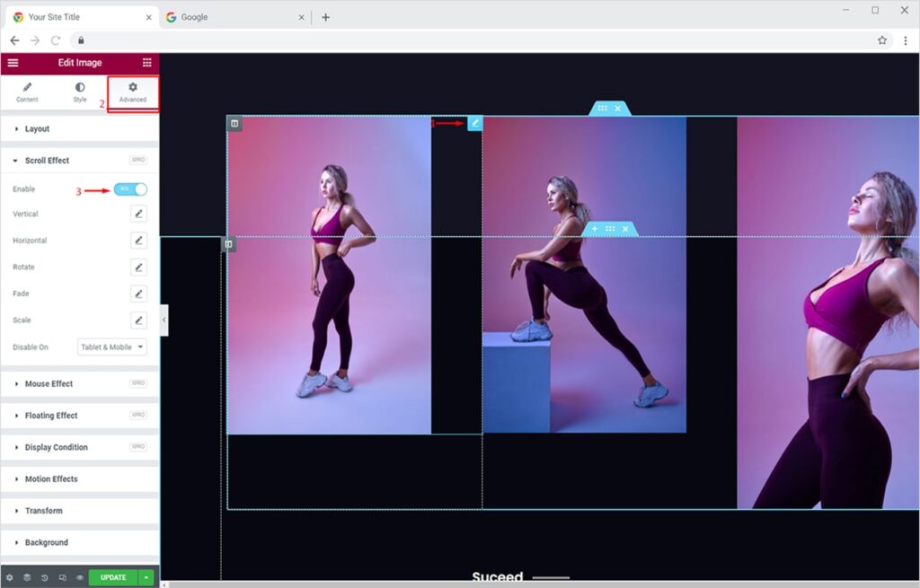Screen dimensions: 920x588
Task: Open the Disable On dropdown
Action: click(112, 347)
